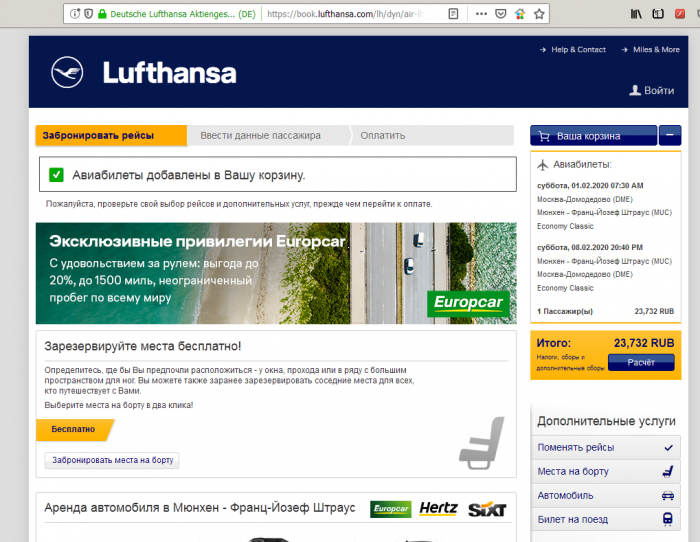Click the colorful extension icon in address bar

pos(520,14)
